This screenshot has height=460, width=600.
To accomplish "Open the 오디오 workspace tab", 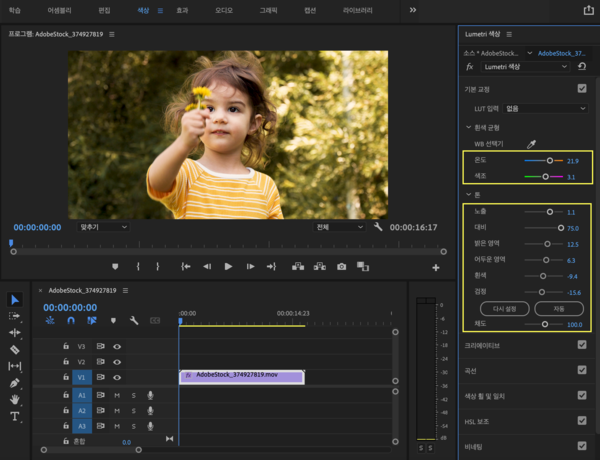I will pos(224,10).
